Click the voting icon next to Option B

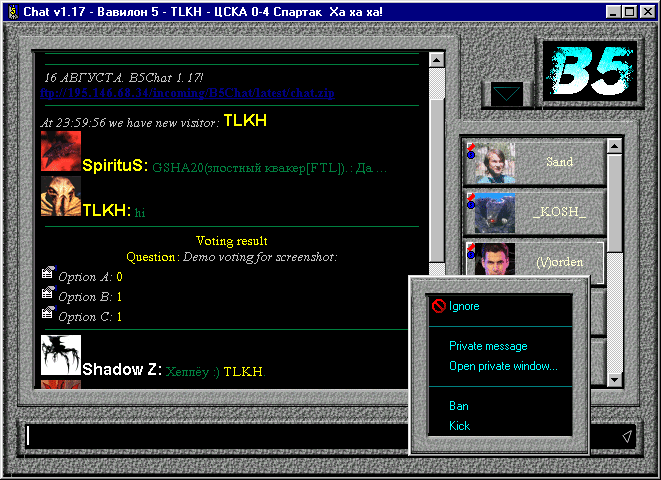click(48, 294)
